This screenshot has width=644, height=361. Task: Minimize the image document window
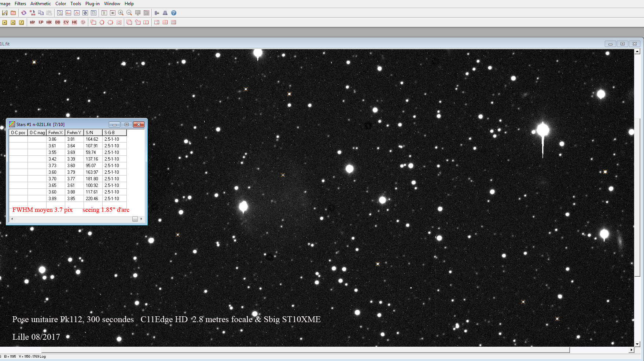point(610,44)
